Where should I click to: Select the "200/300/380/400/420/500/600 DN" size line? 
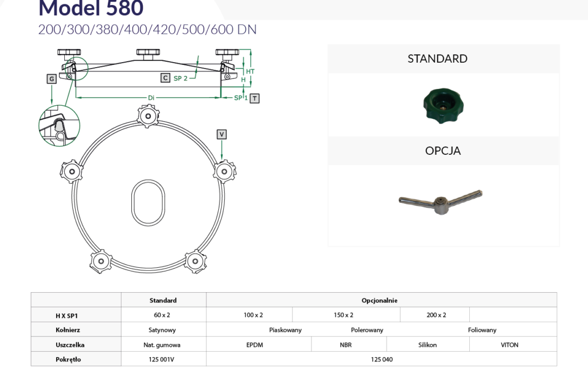pyautogui.click(x=148, y=29)
